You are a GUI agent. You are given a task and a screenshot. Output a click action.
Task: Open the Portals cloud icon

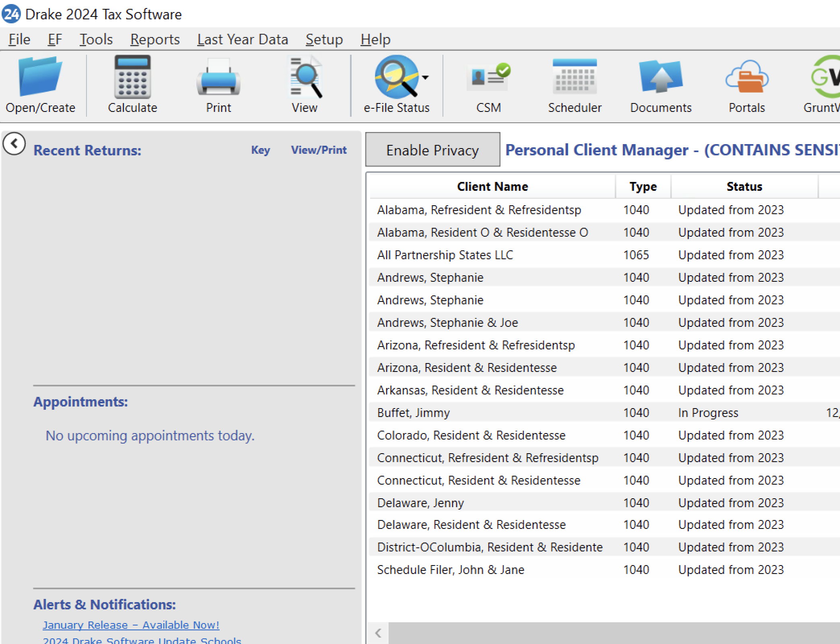pyautogui.click(x=747, y=76)
